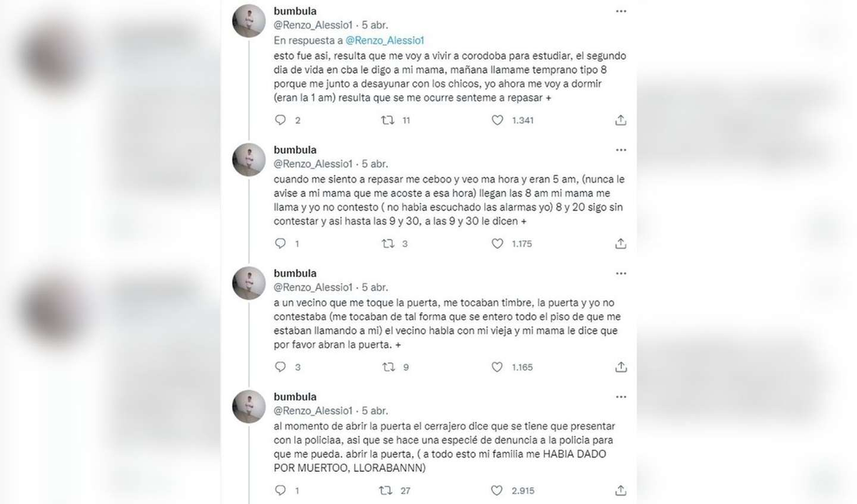Reply to the tweet with 3 replies

tap(281, 367)
